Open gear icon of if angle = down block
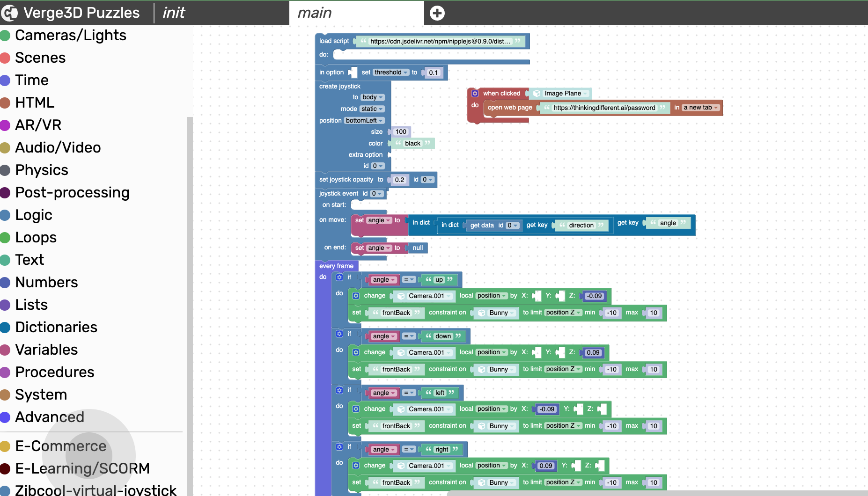Image resolution: width=868 pixels, height=496 pixels. 339,334
